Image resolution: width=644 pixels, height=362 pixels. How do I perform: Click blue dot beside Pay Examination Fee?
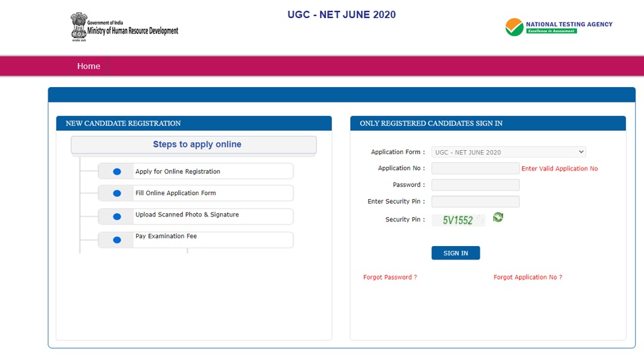pos(117,240)
